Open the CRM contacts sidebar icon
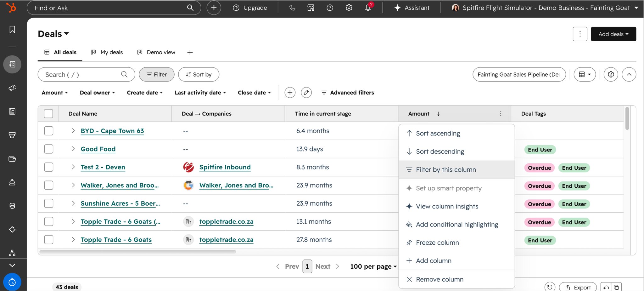 tap(12, 64)
